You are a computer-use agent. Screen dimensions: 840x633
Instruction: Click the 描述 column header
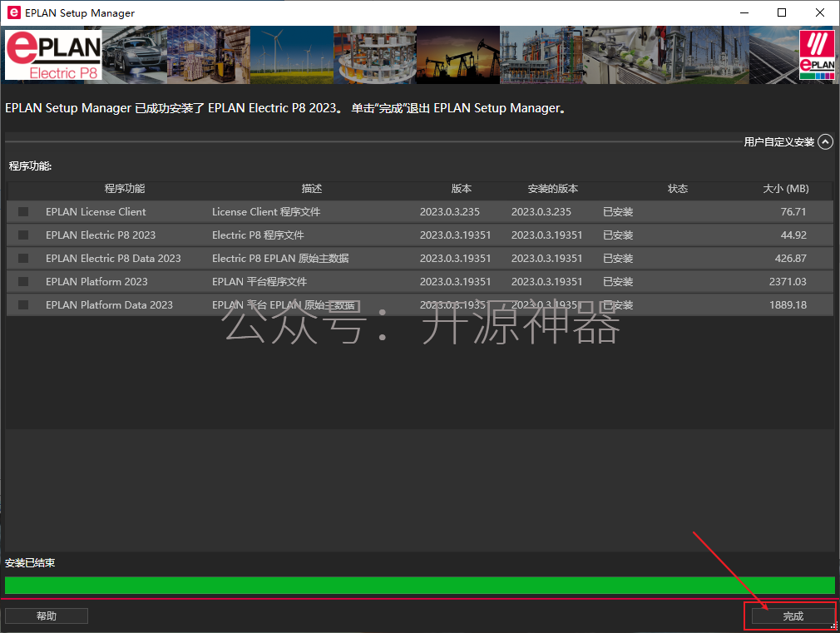(x=312, y=189)
